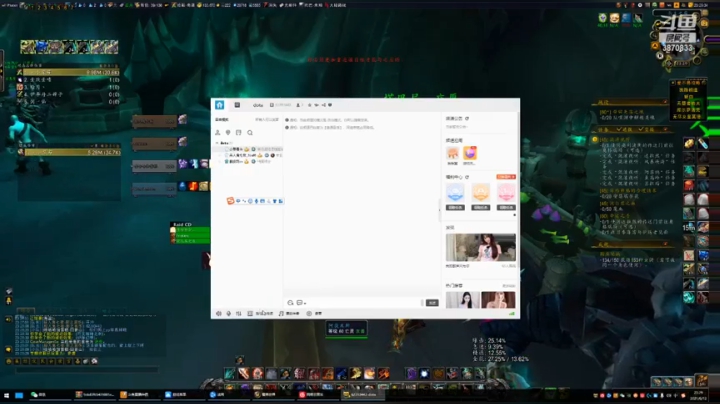Click the dark button under orange badge
Viewport: 720px width, 404px height.
[481, 208]
